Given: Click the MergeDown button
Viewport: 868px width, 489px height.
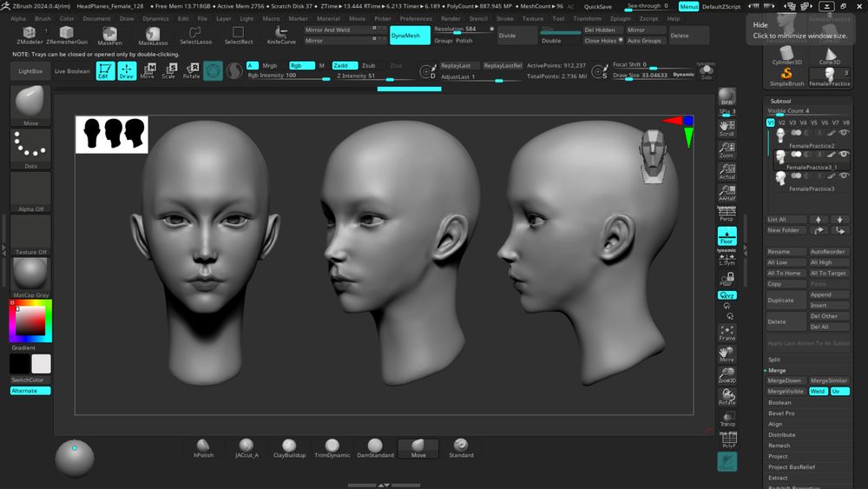Looking at the screenshot, I should (786, 380).
